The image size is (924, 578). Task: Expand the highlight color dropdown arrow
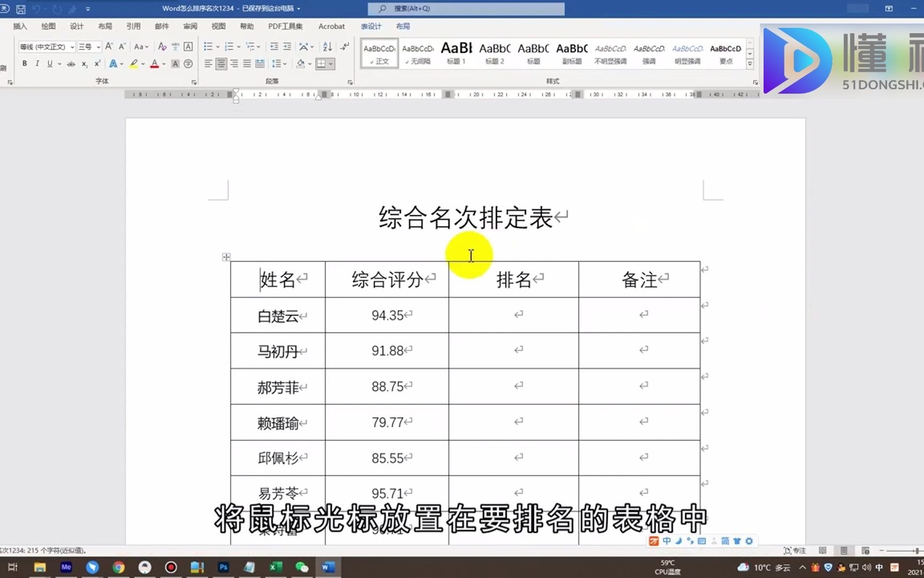[x=143, y=64]
